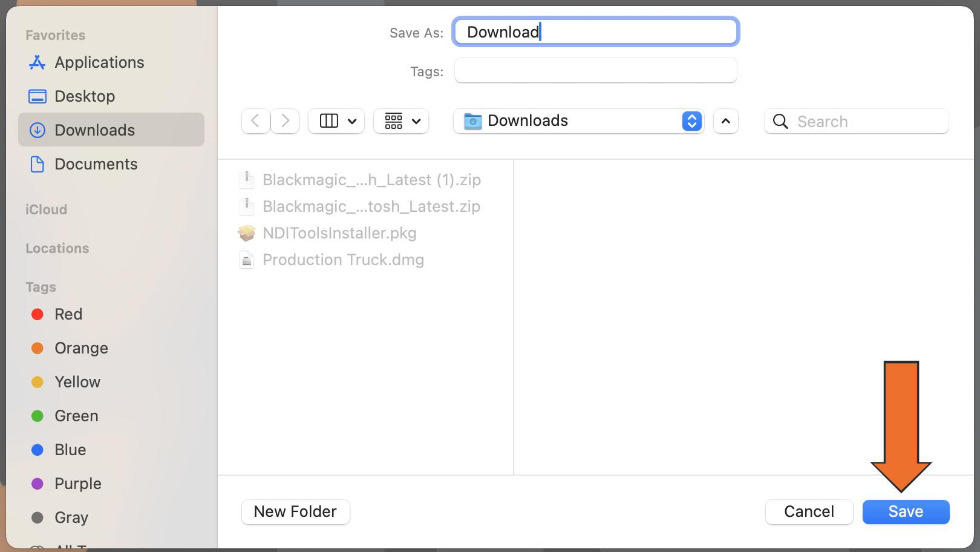This screenshot has height=552, width=980.
Task: Click the Search field
Action: pyautogui.click(x=857, y=121)
